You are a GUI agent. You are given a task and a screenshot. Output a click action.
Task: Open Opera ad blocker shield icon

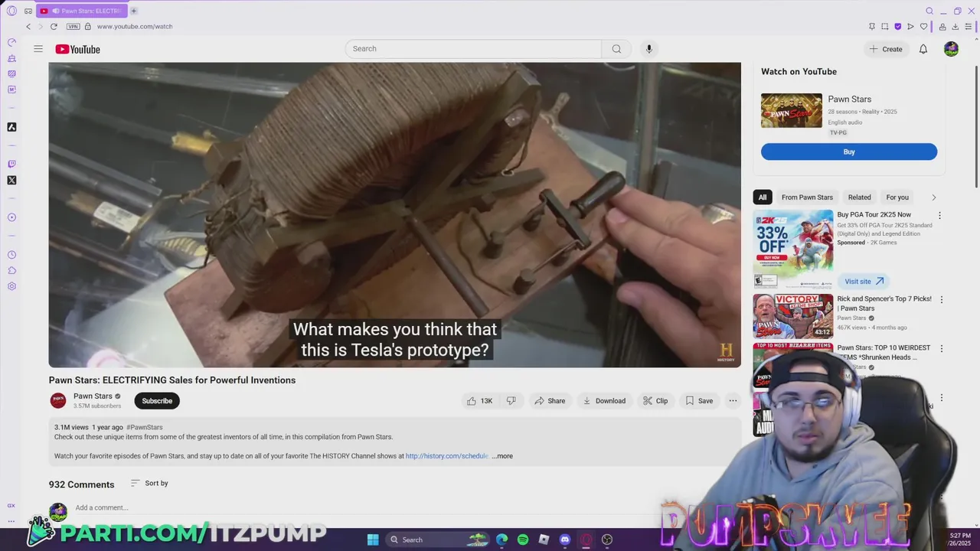pos(897,26)
